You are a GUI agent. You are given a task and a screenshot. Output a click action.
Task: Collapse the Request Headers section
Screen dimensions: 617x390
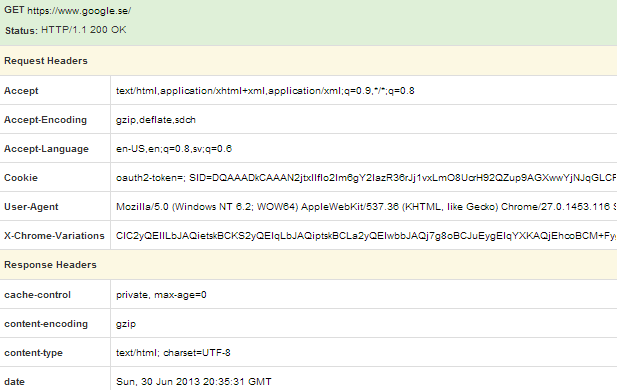click(x=46, y=61)
